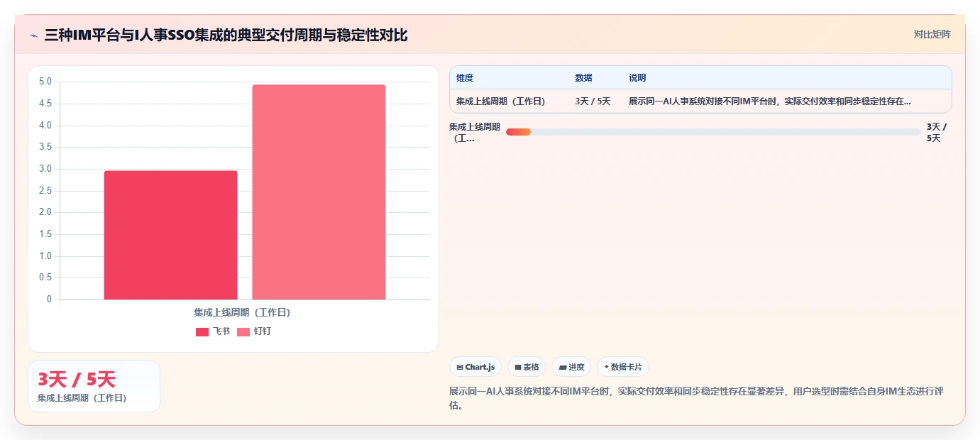
Task: Click table cell 3天 / 5天
Action: tap(593, 101)
